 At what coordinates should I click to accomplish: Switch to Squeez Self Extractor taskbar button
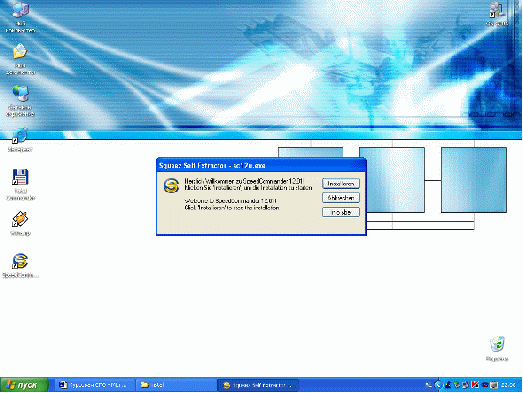pos(257,385)
